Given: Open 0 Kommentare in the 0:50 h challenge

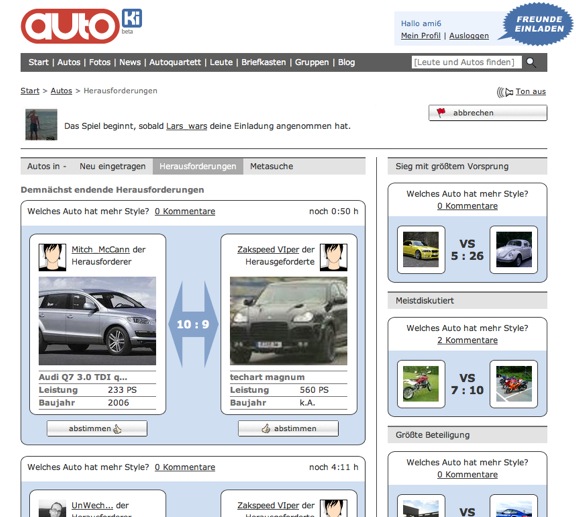Looking at the screenshot, I should coord(185,211).
